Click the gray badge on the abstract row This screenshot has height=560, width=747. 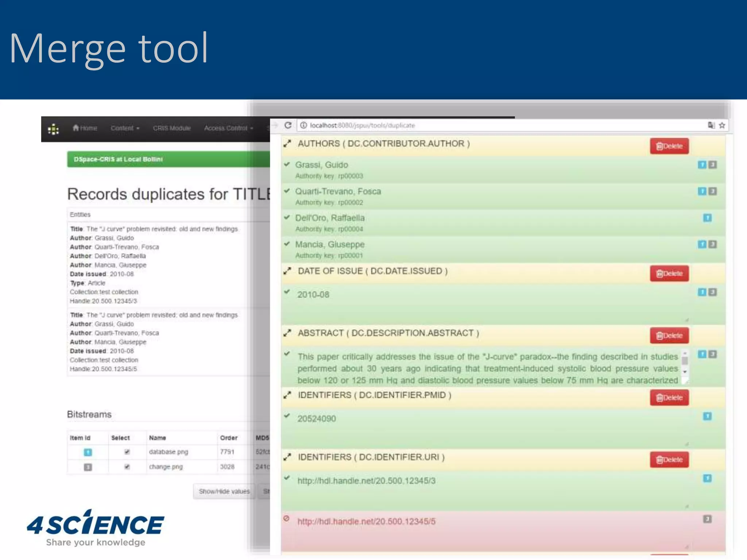[713, 354]
